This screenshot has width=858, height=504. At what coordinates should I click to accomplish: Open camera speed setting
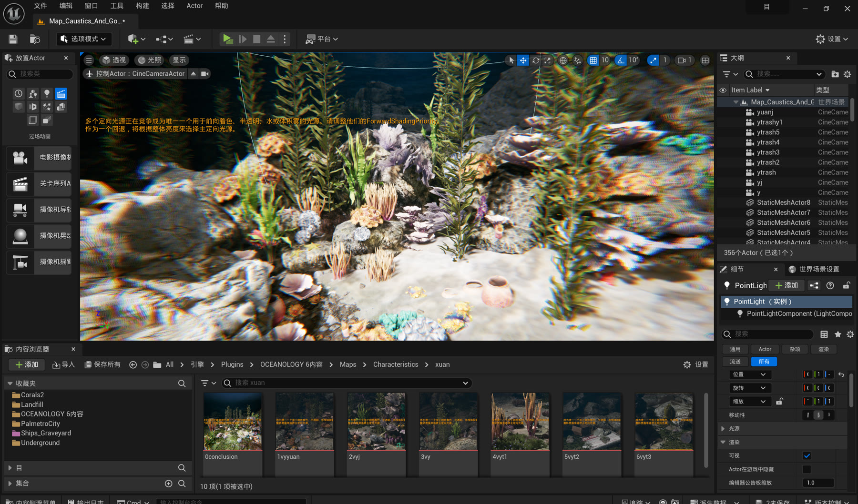point(684,60)
